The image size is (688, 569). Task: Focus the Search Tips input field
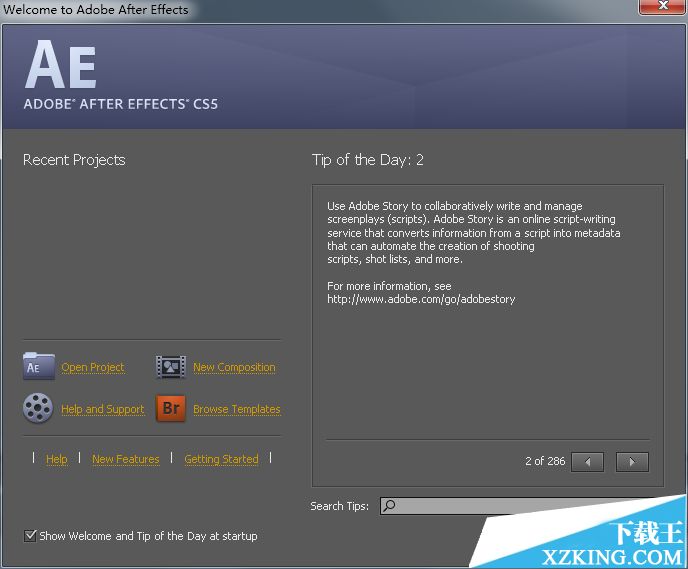[x=518, y=506]
